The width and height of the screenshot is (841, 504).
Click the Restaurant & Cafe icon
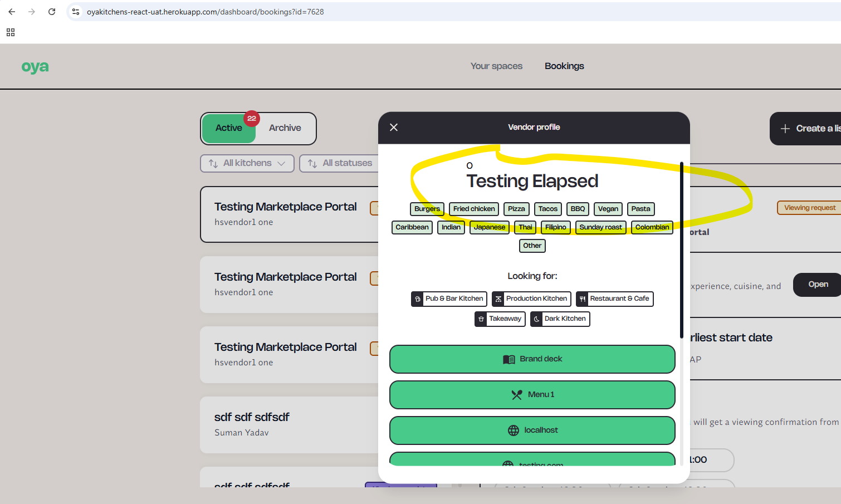click(582, 299)
